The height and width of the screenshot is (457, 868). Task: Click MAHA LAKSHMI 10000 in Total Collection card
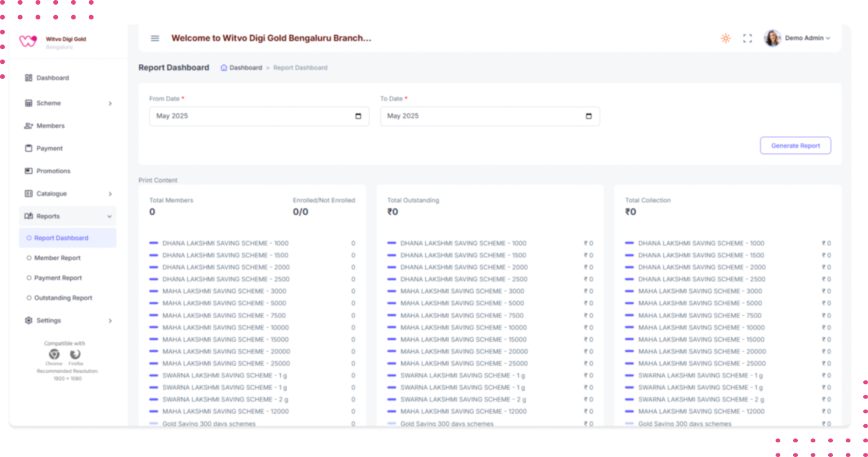(701, 327)
